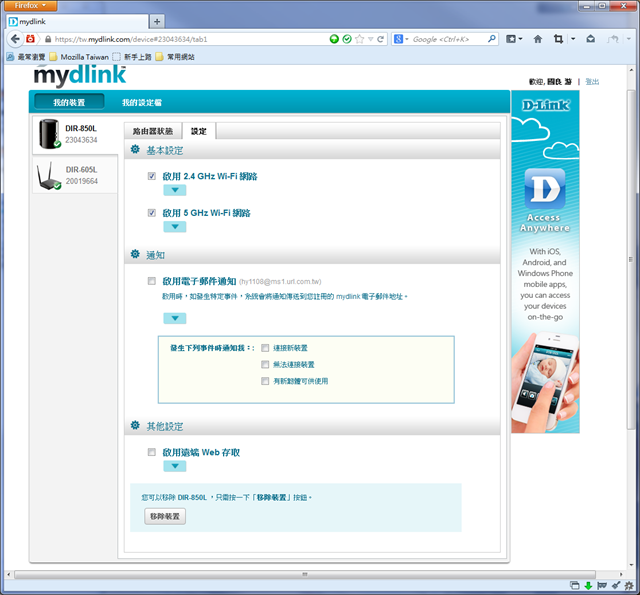Go to home page icon
This screenshot has width=640, height=595.
click(x=538, y=39)
